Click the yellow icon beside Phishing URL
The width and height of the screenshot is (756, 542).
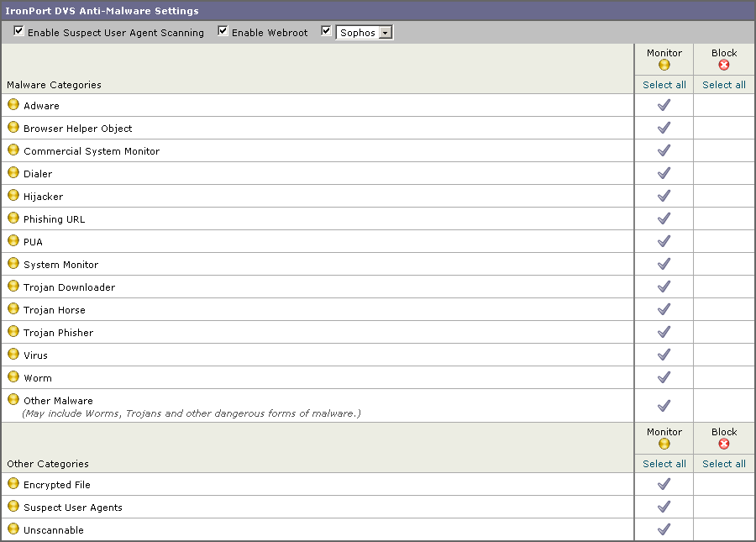pyautogui.click(x=13, y=218)
